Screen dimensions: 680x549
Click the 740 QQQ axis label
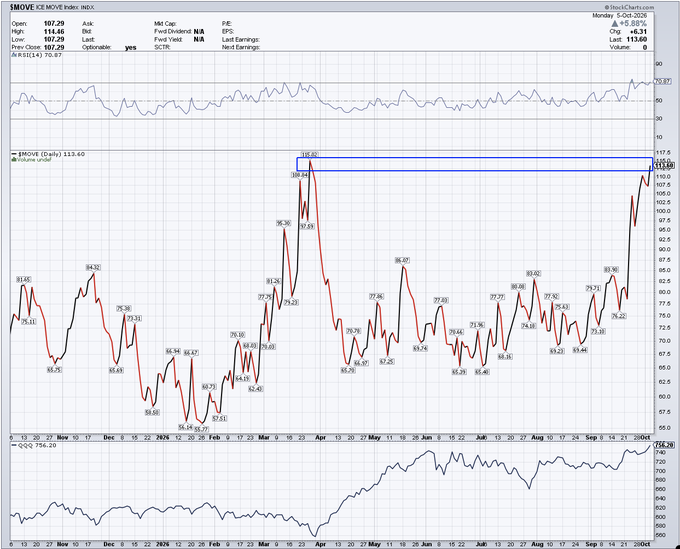pos(660,452)
